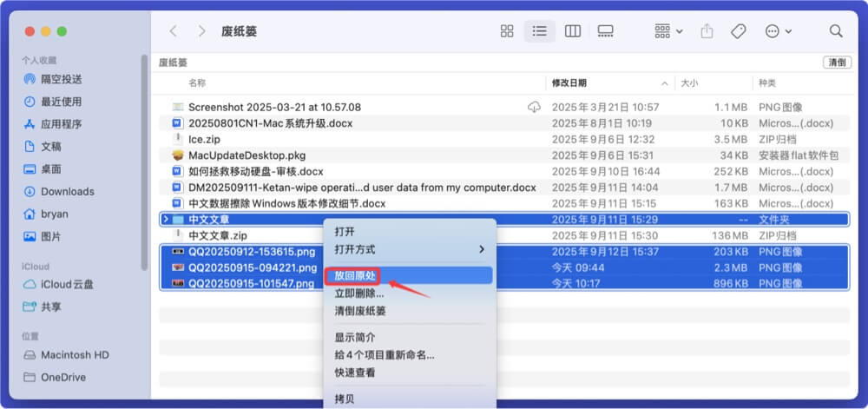Open the search magnifier icon
The width and height of the screenshot is (868, 409).
click(836, 31)
